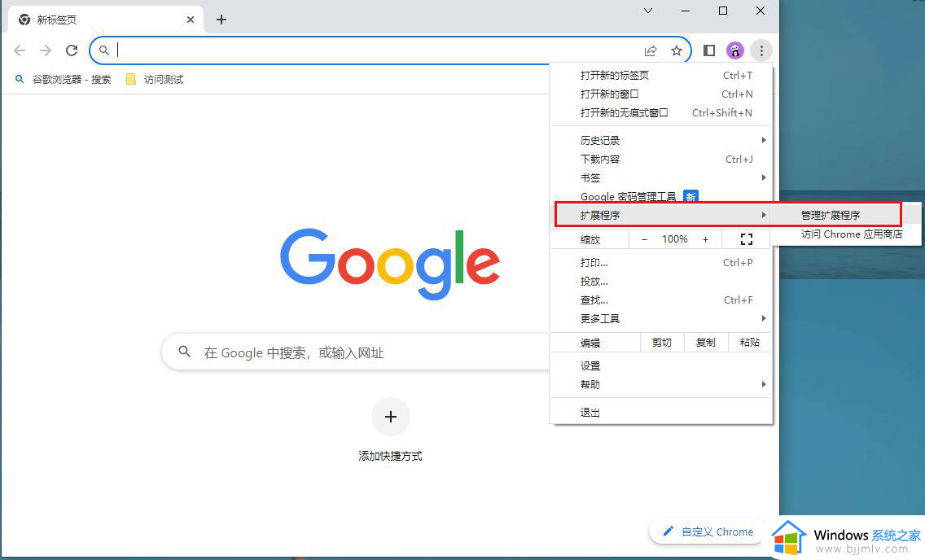925x560 pixels.
Task: Select the 新标签页 tab
Action: [106, 20]
